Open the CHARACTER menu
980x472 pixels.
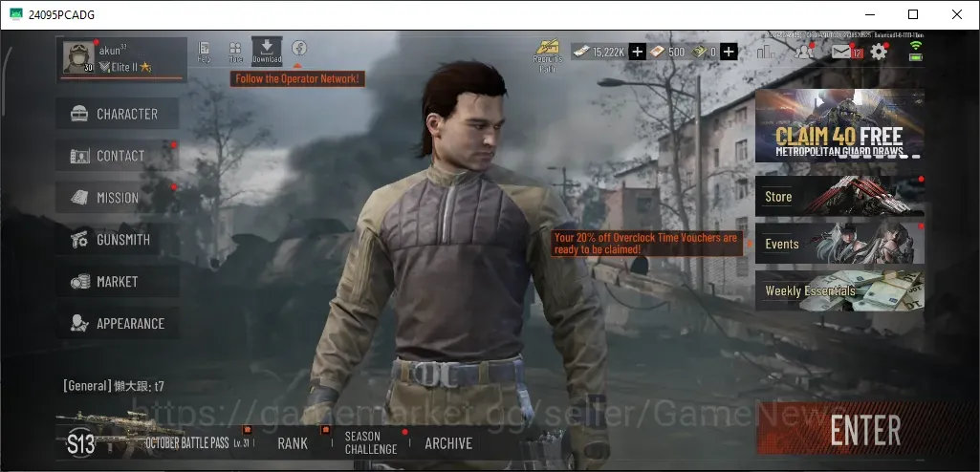coord(118,114)
